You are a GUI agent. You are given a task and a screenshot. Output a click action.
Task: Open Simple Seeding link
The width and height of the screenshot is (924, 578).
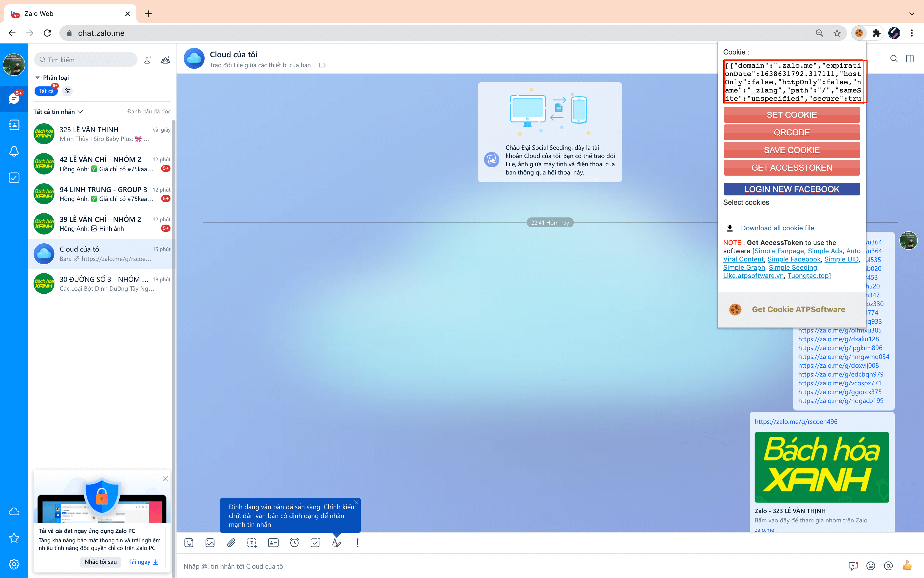pyautogui.click(x=793, y=267)
